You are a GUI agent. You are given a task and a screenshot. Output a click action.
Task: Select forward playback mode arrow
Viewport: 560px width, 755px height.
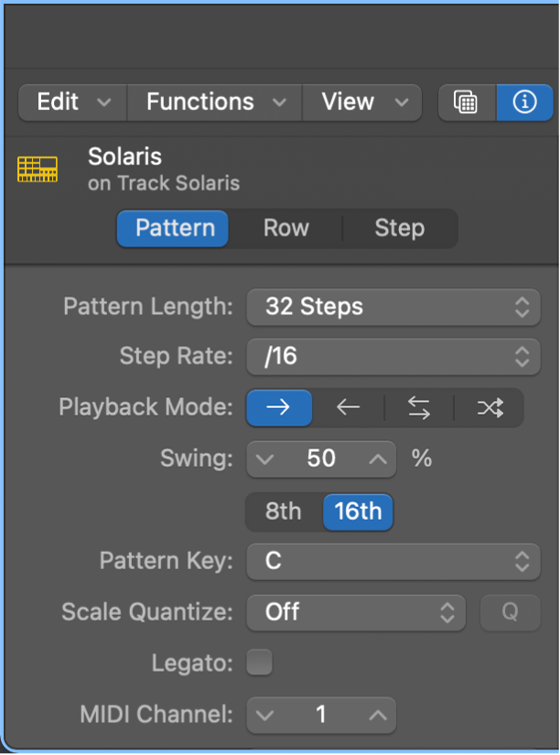[279, 408]
